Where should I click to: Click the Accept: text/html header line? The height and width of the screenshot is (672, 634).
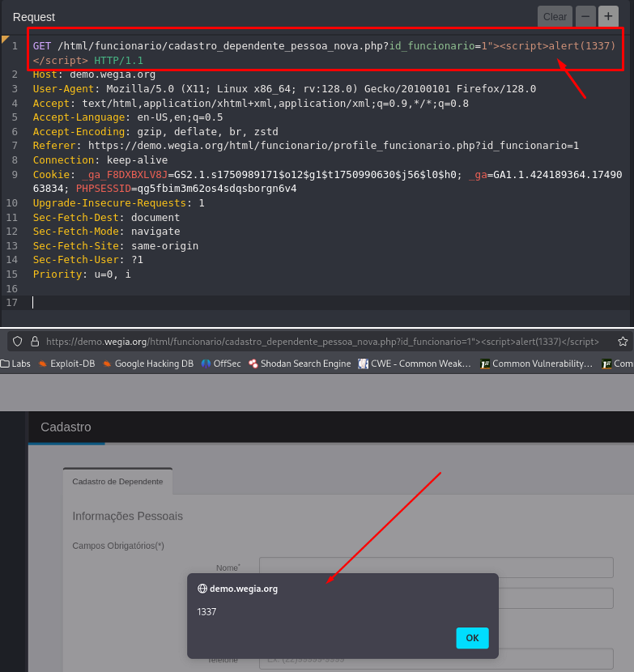(x=251, y=104)
